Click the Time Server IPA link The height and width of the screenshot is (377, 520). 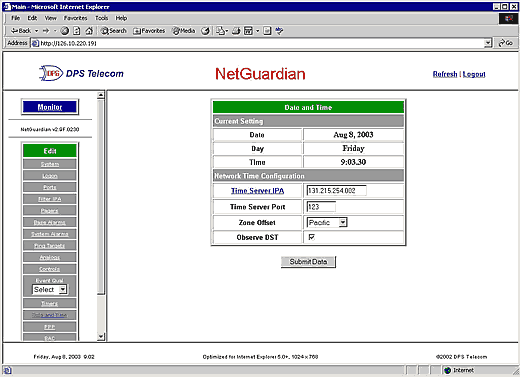coord(257,191)
